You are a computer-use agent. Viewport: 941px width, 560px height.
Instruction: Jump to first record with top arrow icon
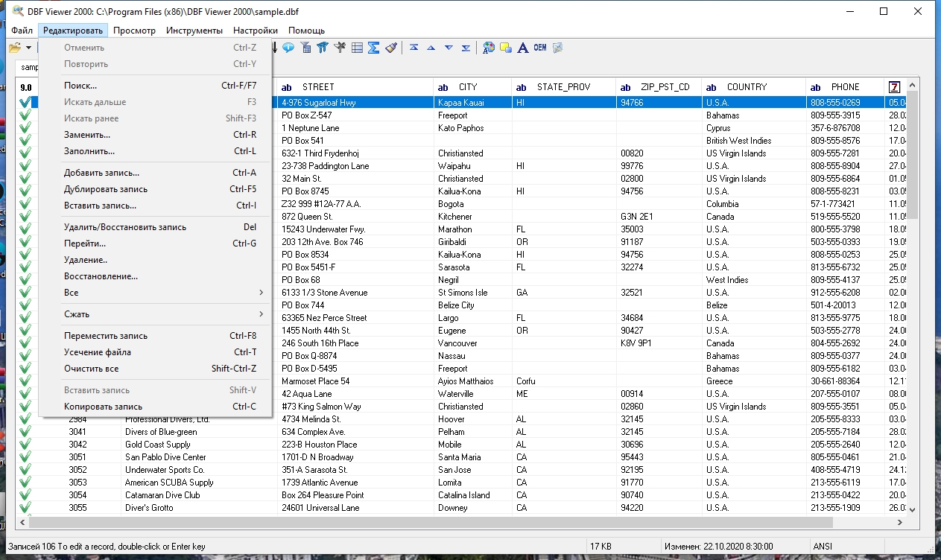click(x=414, y=48)
